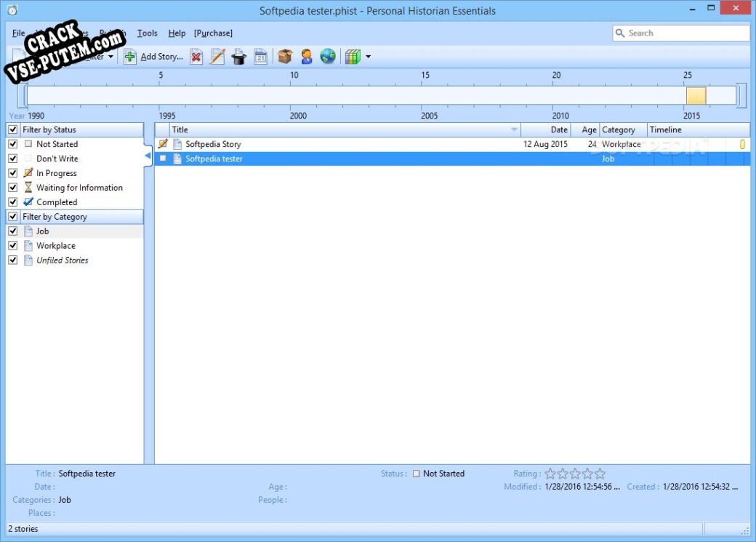This screenshot has width=756, height=542.
Task: Click the Timeline column header
Action: [698, 129]
